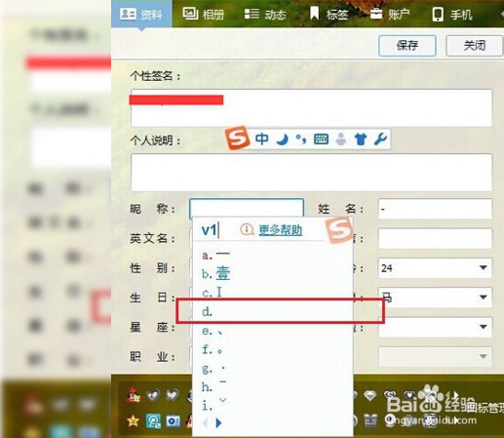
Task: Click the red 年 badge icon
Action: pyautogui.click(x=134, y=395)
